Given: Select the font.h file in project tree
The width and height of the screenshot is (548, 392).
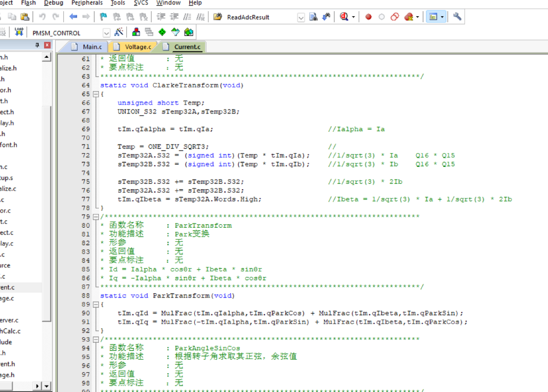Looking at the screenshot, I should (9, 145).
